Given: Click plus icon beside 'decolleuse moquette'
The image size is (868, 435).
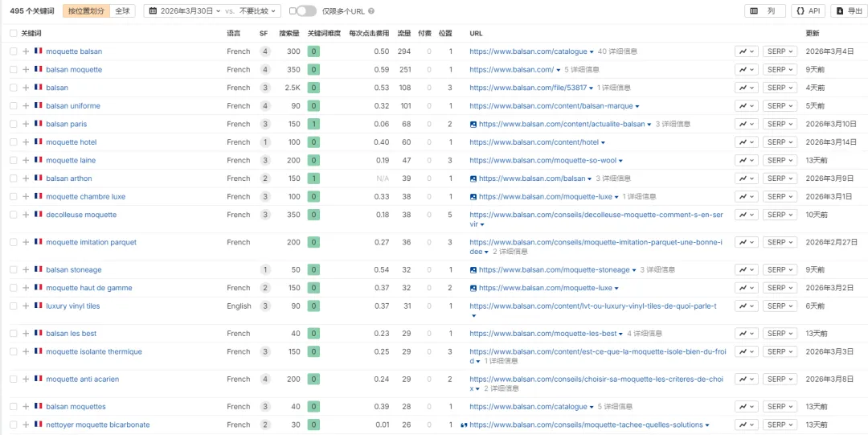Looking at the screenshot, I should (26, 215).
